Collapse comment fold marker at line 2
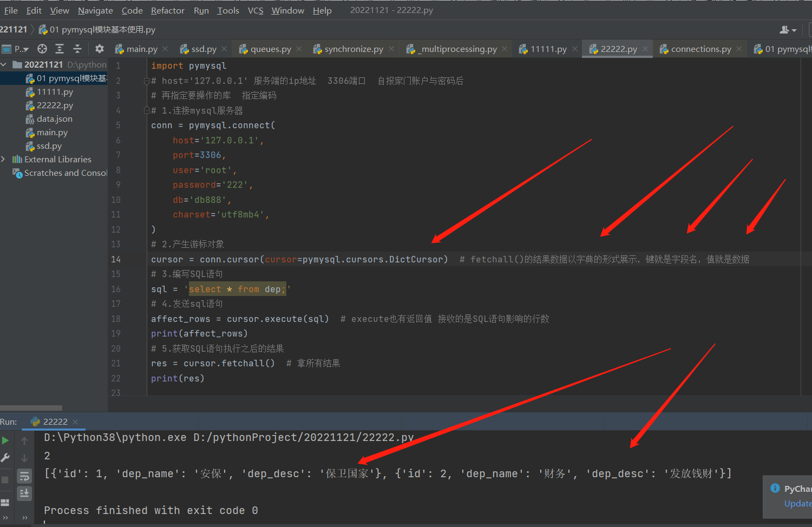 146,81
